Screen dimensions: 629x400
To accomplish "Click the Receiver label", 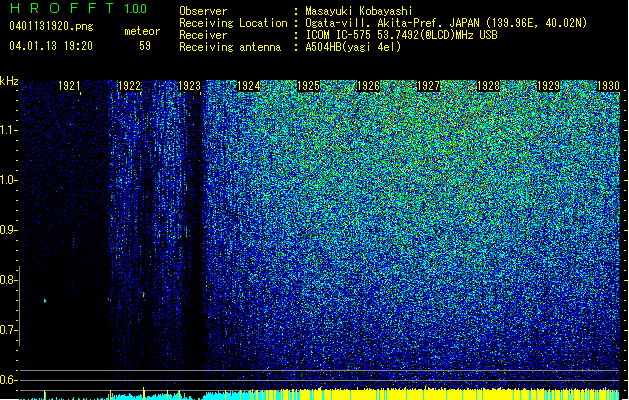I will [203, 35].
